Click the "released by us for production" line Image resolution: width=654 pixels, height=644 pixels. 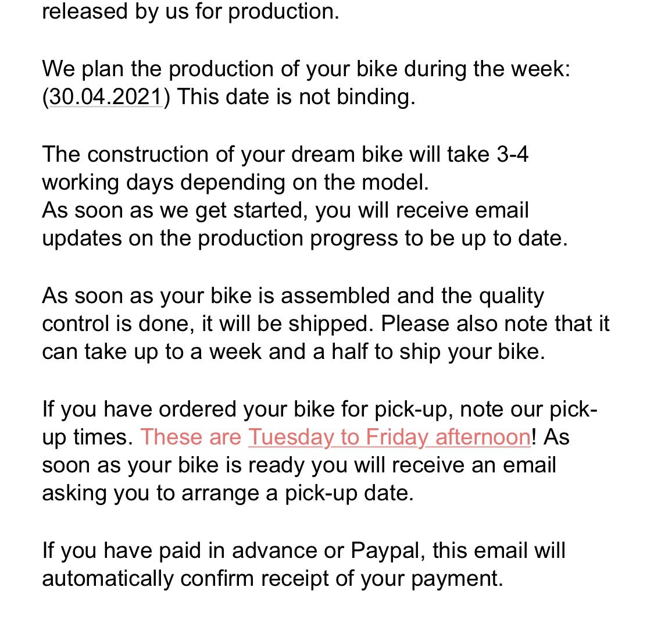click(x=191, y=12)
